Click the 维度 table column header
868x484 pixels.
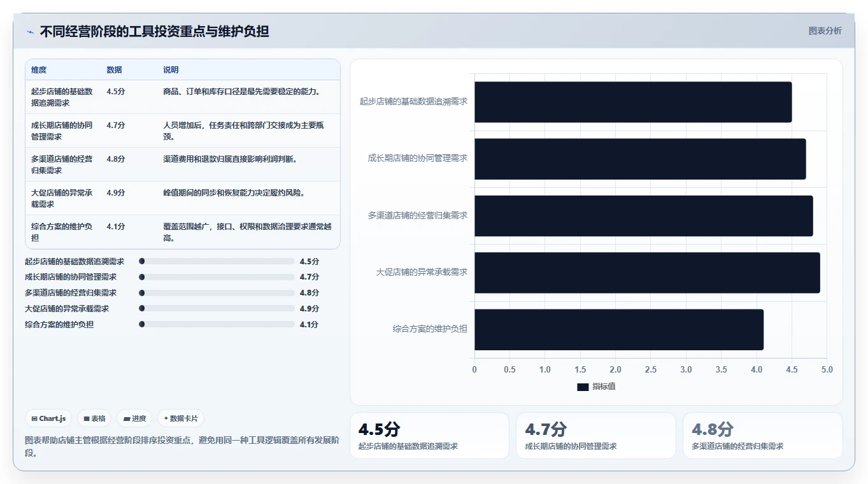(39, 70)
